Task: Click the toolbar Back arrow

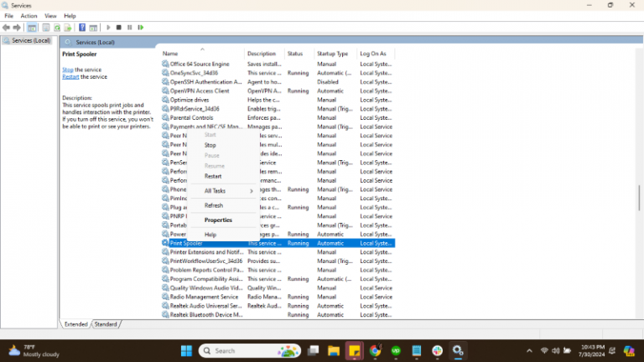Action: point(7,27)
